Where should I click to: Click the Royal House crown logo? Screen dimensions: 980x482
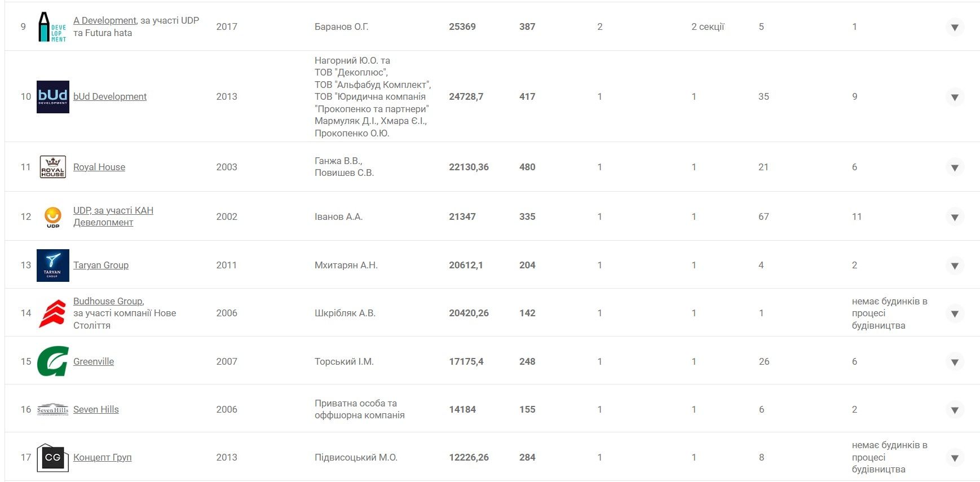coord(53,167)
